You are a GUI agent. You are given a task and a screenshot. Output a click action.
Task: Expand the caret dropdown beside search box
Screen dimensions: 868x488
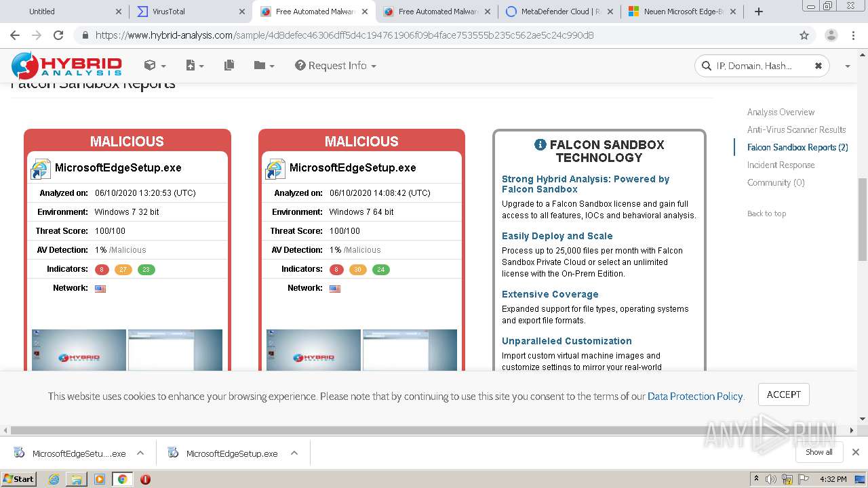(x=847, y=66)
